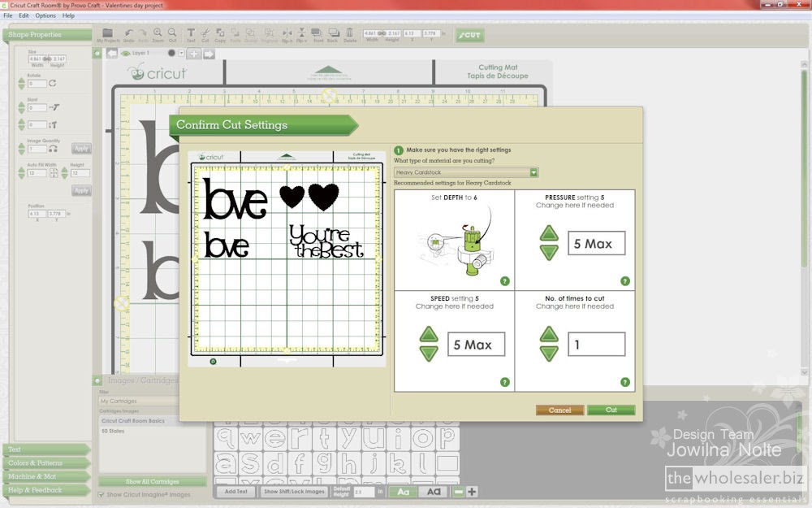Click the scissors Cut toolbar icon

[x=205, y=33]
